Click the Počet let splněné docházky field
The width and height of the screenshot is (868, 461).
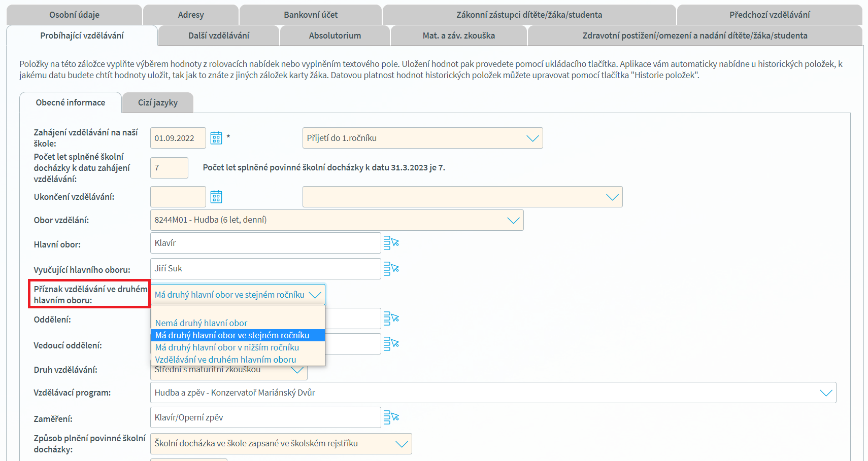(x=169, y=167)
